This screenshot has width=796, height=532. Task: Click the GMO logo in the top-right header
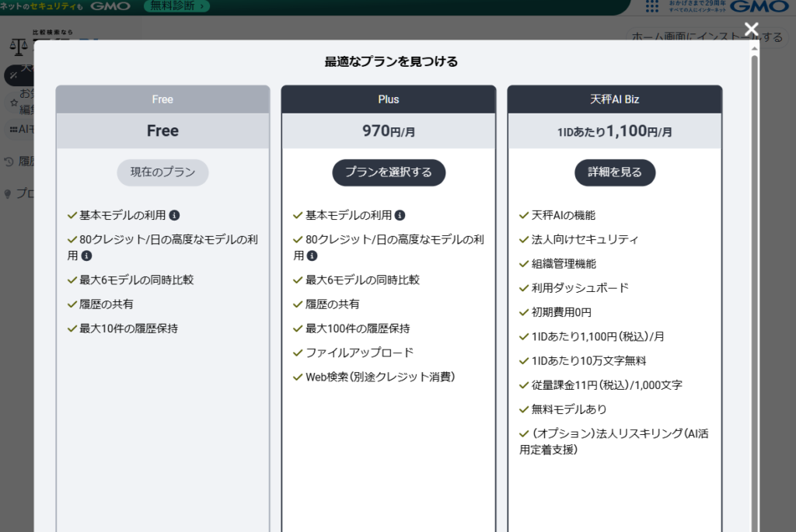[759, 6]
